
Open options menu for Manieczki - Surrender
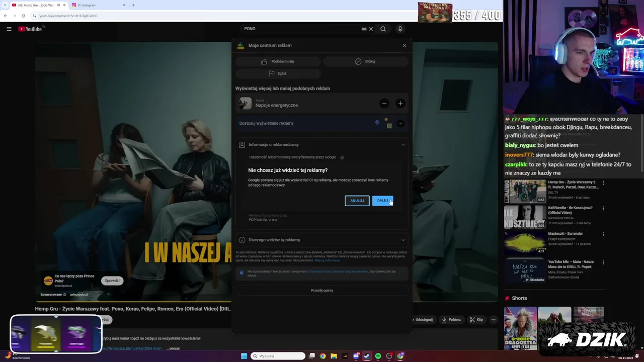coord(603,234)
